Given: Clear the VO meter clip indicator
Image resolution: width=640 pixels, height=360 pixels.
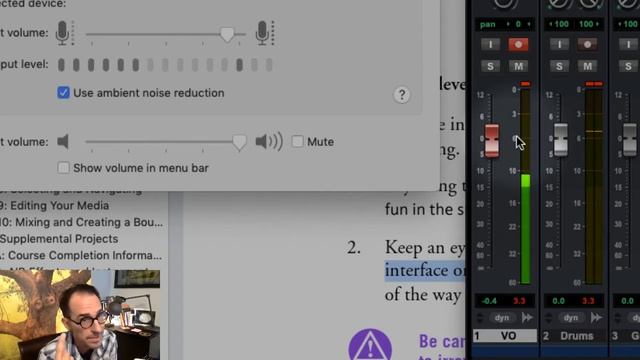Looking at the screenshot, I should click(x=525, y=84).
